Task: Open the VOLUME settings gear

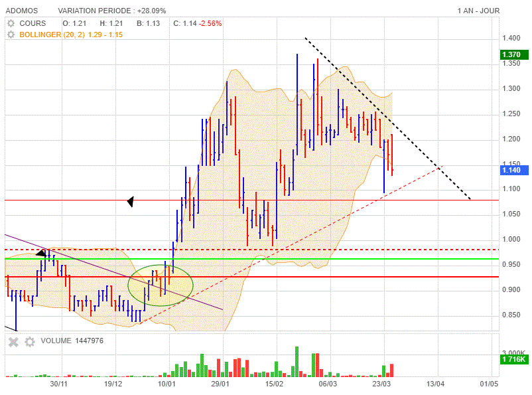Action: click(30, 342)
